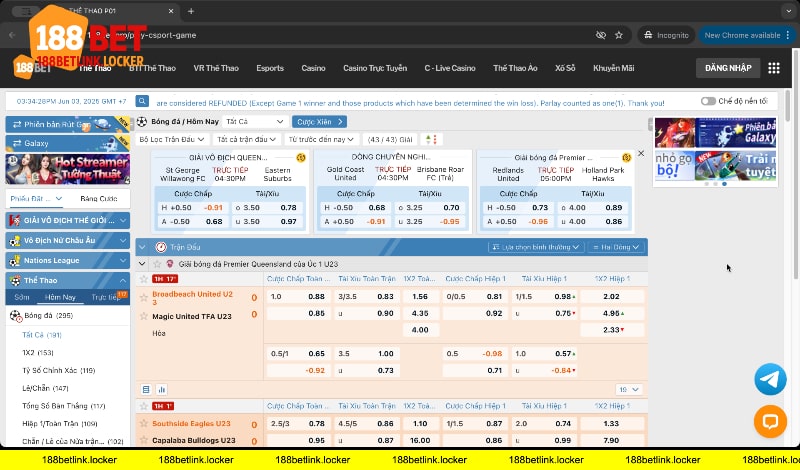Open the Xổ Số lottery menu
Viewport: 800px width, 470px height.
tap(565, 68)
